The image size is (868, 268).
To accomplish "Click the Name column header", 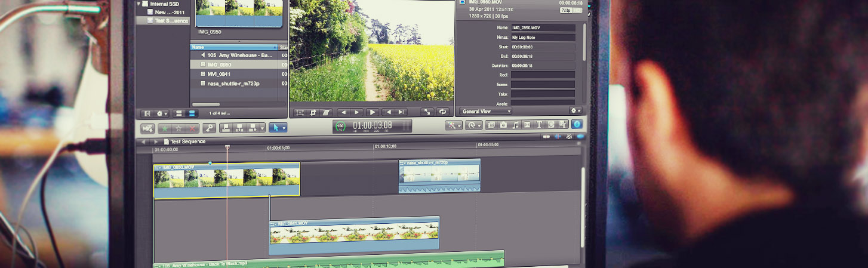I will tap(234, 47).
